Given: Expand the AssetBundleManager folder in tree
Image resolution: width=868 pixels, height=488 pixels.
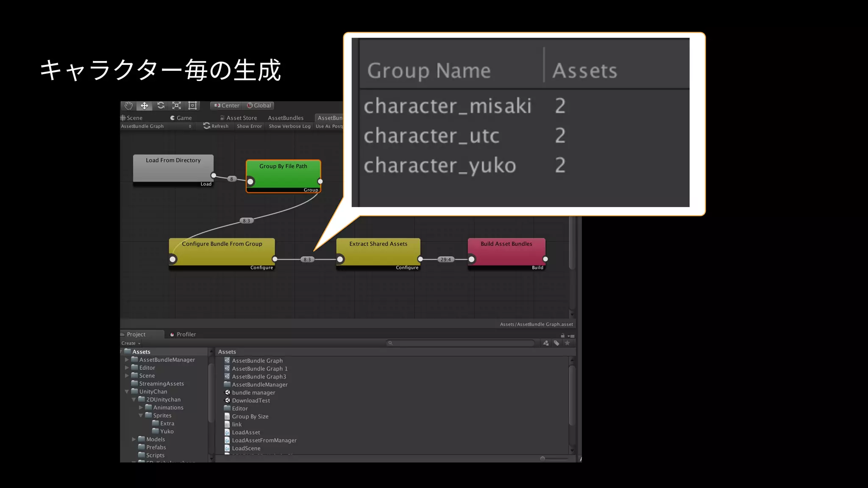Looking at the screenshot, I should [127, 360].
